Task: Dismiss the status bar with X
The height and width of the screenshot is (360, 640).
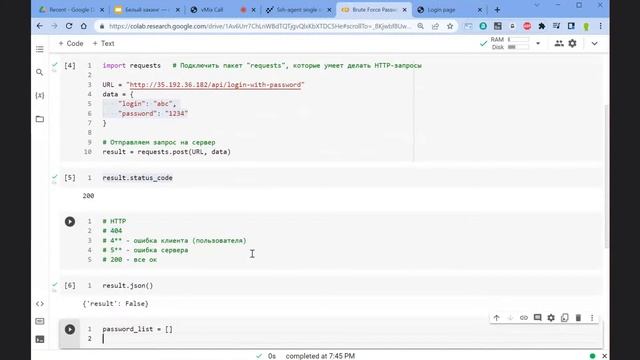Action: pyautogui.click(x=604, y=356)
